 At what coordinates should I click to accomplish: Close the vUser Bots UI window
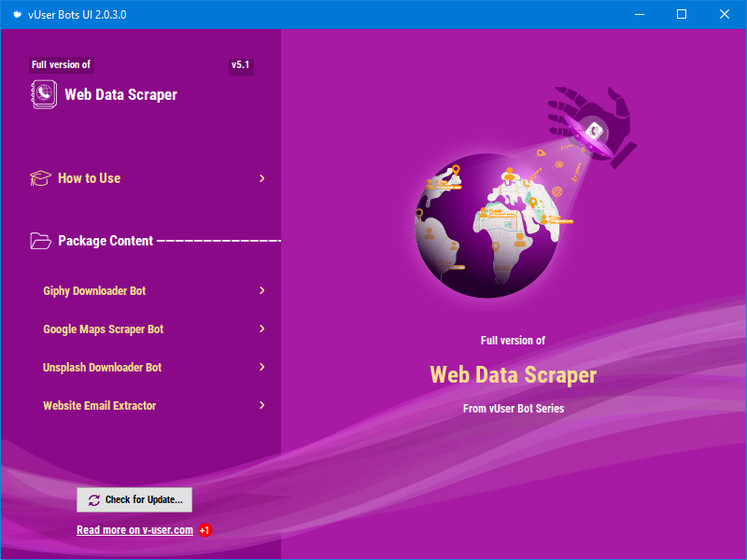pyautogui.click(x=725, y=14)
